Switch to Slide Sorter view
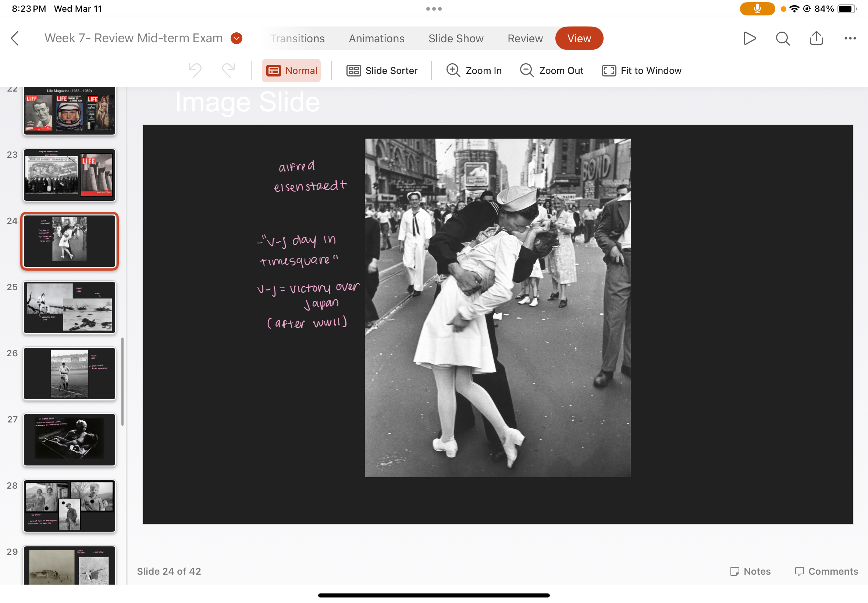Viewport: 868px width, 603px height. [382, 71]
